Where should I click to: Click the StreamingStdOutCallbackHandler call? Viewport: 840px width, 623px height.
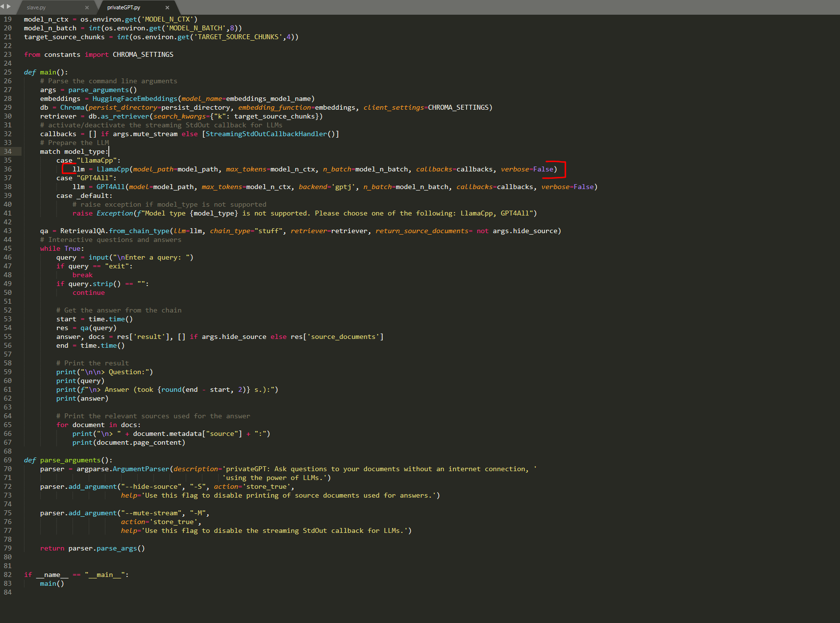(266, 134)
